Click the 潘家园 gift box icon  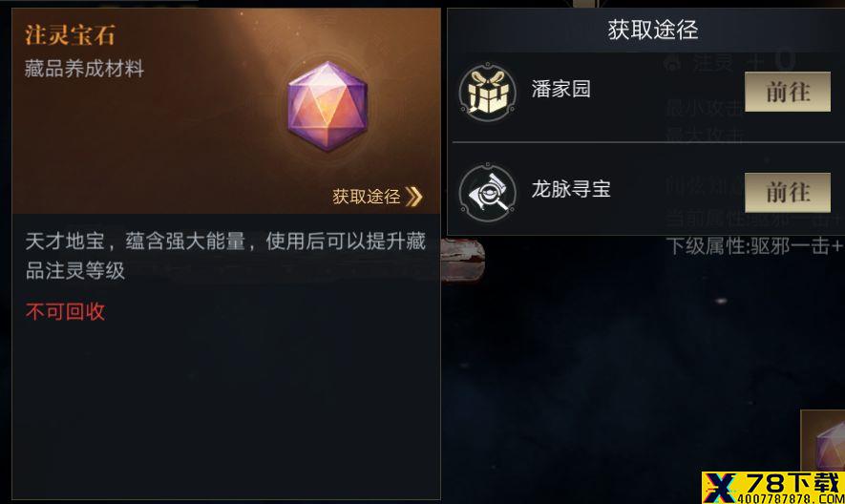pyautogui.click(x=487, y=93)
